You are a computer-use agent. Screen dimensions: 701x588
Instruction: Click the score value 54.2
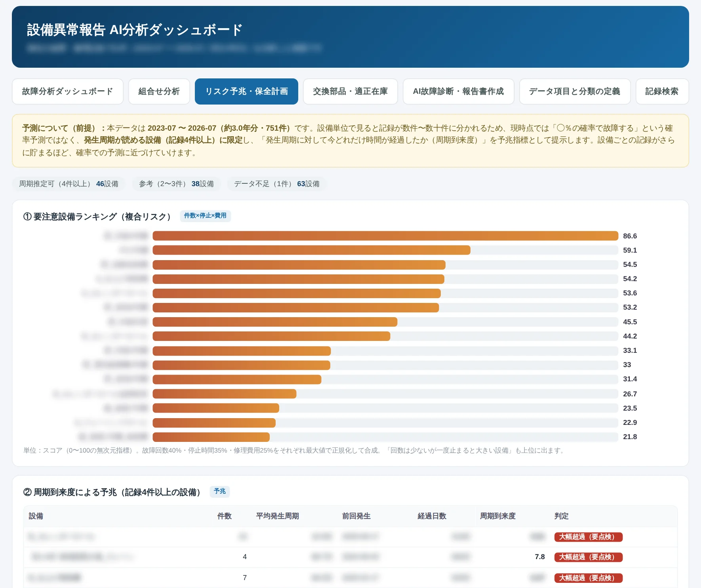(630, 279)
